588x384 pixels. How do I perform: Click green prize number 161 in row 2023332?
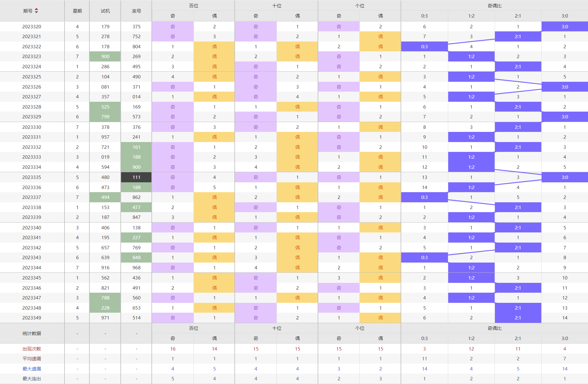pos(136,147)
